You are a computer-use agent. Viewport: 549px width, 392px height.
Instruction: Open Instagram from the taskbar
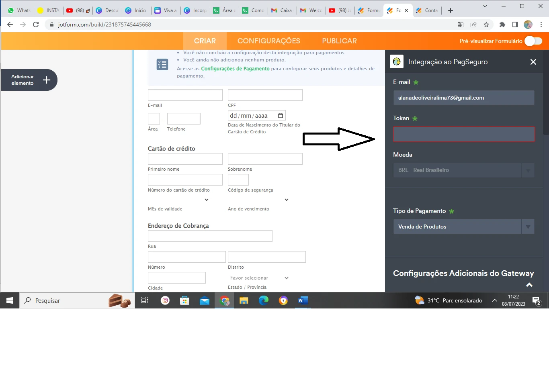[165, 300]
